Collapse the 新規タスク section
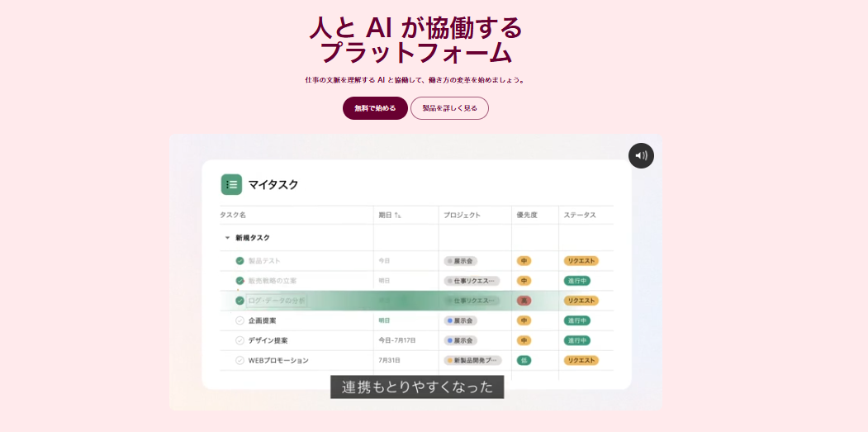This screenshot has height=432, width=868. [227, 238]
